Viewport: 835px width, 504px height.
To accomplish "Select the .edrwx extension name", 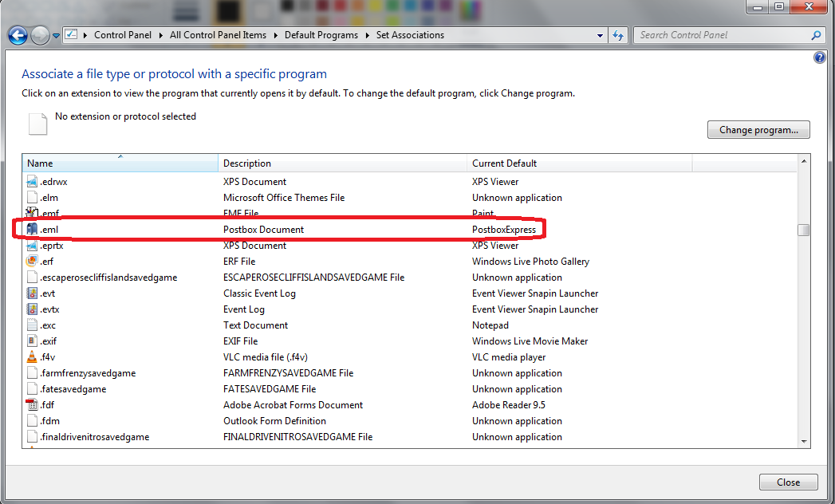I will click(x=53, y=182).
